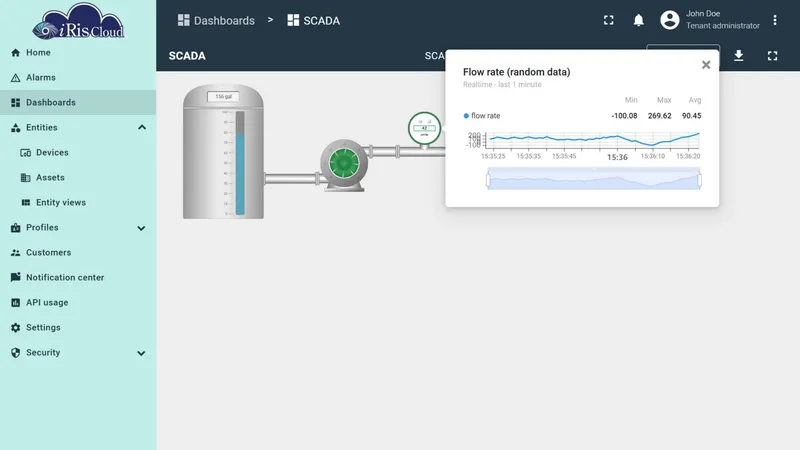Click the Customers people icon
Image resolution: width=800 pixels, height=450 pixels.
click(15, 253)
